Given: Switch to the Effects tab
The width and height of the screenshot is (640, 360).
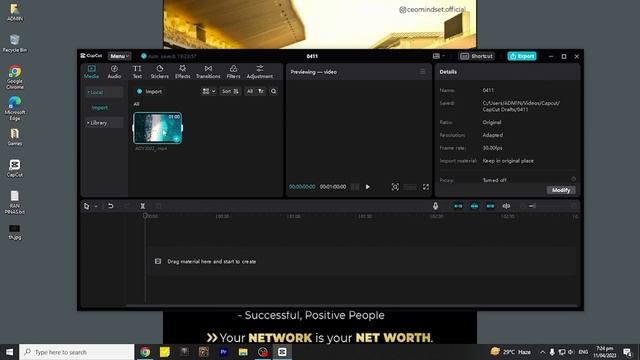Looking at the screenshot, I should 182,71.
